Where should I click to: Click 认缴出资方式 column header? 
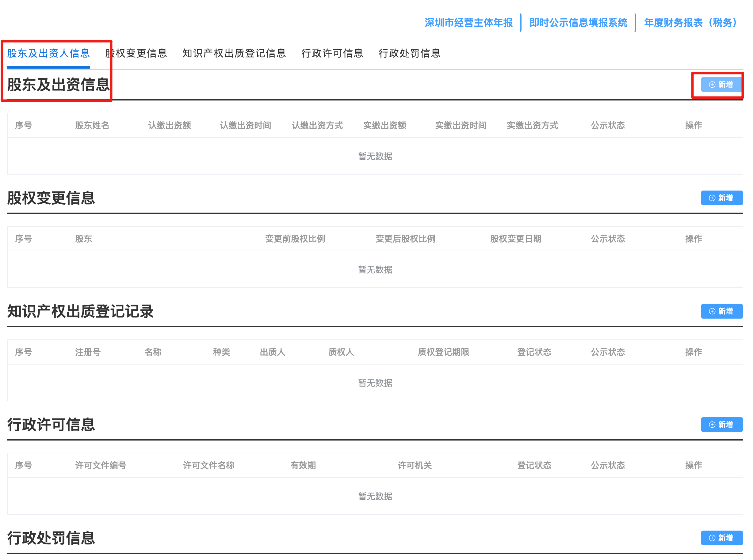(317, 125)
